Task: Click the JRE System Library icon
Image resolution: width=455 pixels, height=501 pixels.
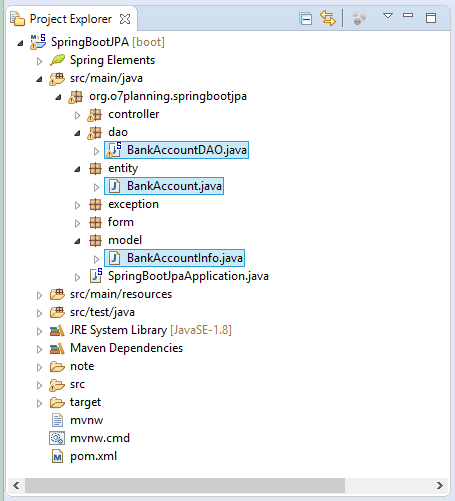Action: click(57, 330)
